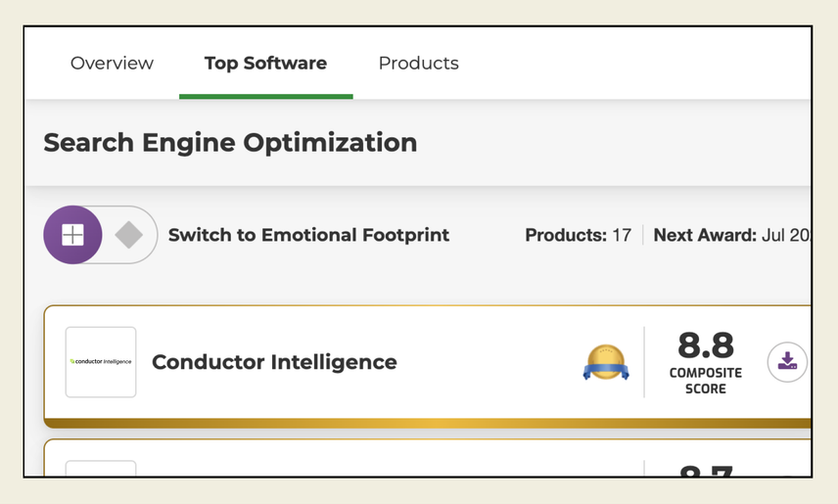838x504 pixels.
Task: Click the gold medal award badge
Action: click(606, 362)
